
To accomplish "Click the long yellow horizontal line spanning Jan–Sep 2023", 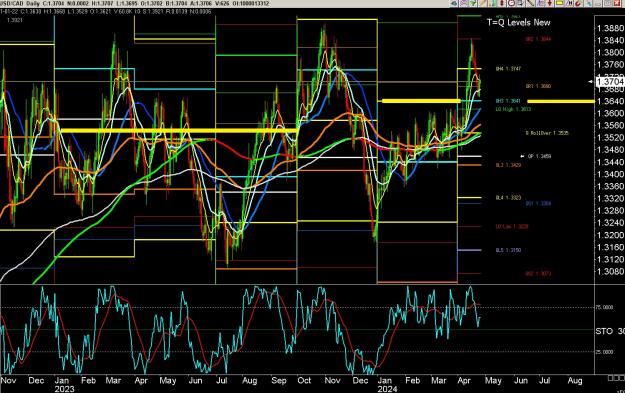I will [x=179, y=131].
